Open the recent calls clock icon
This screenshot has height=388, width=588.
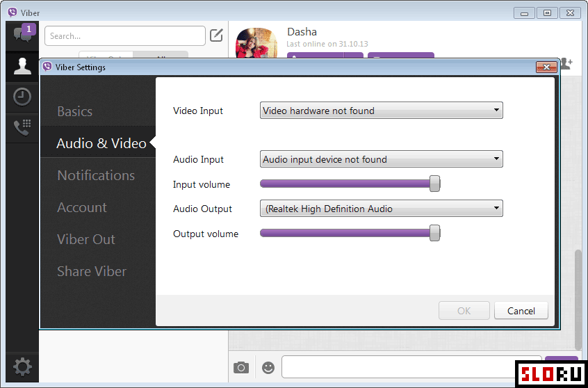tap(22, 97)
